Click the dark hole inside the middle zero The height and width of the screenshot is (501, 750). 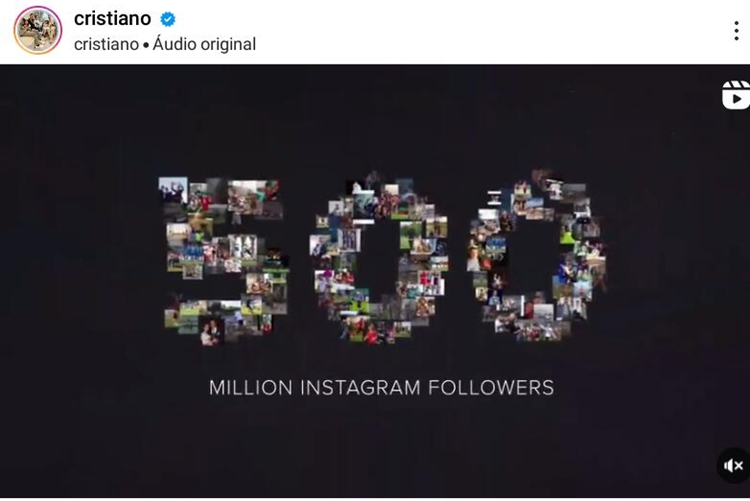(x=381, y=261)
